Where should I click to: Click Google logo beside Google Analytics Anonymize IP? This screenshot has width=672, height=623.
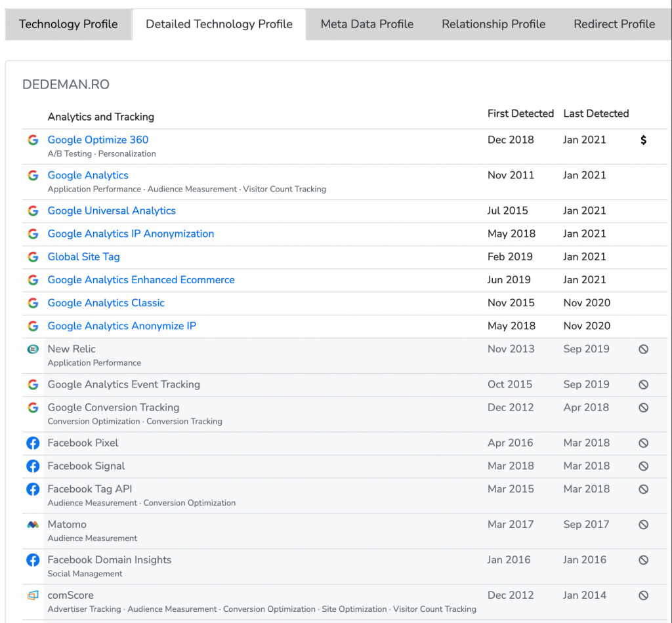pos(33,327)
